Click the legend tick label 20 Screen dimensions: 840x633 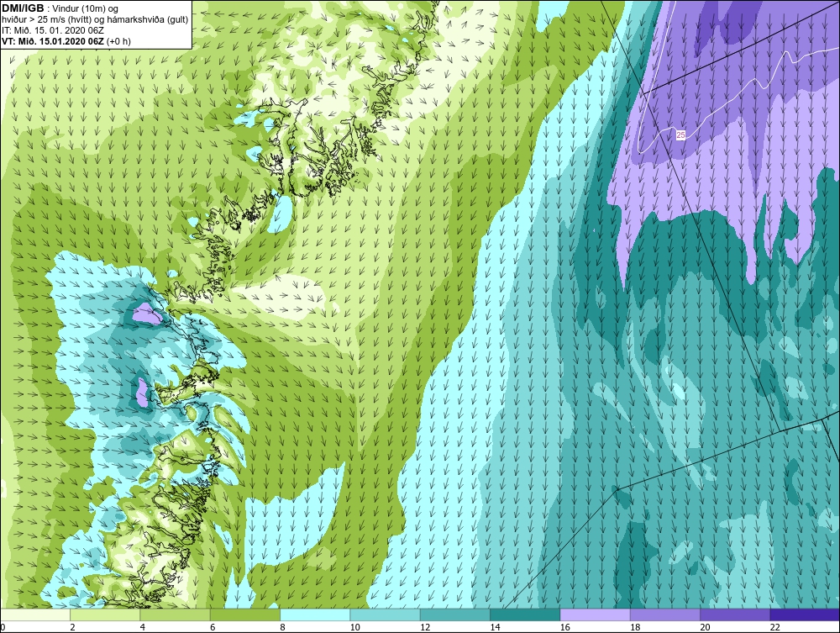705,627
